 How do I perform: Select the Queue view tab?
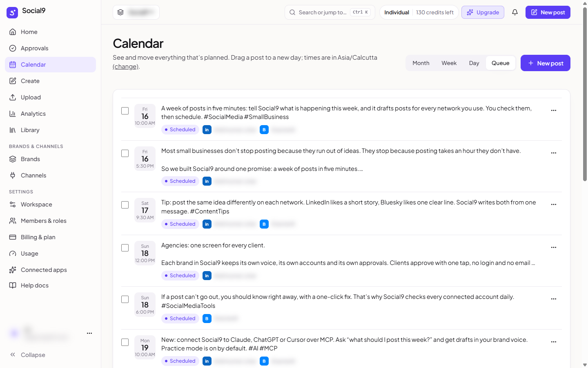pyautogui.click(x=501, y=63)
